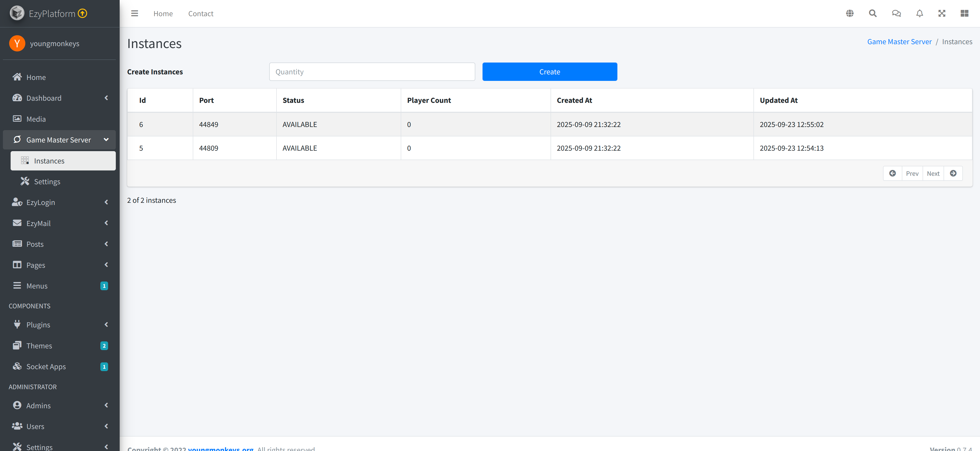The width and height of the screenshot is (980, 451).
Task: Select the Socket Apps section
Action: [46, 366]
